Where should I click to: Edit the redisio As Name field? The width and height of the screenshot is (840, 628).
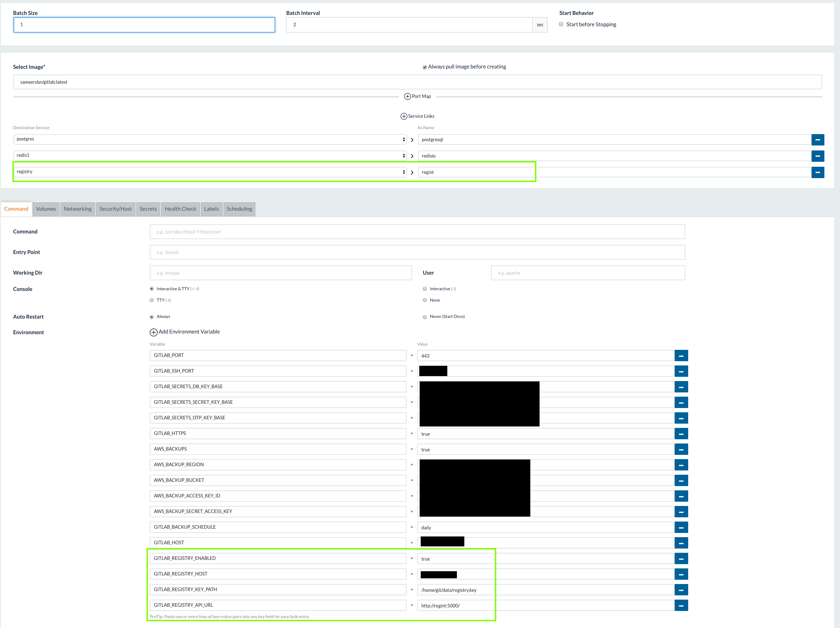tap(614, 156)
